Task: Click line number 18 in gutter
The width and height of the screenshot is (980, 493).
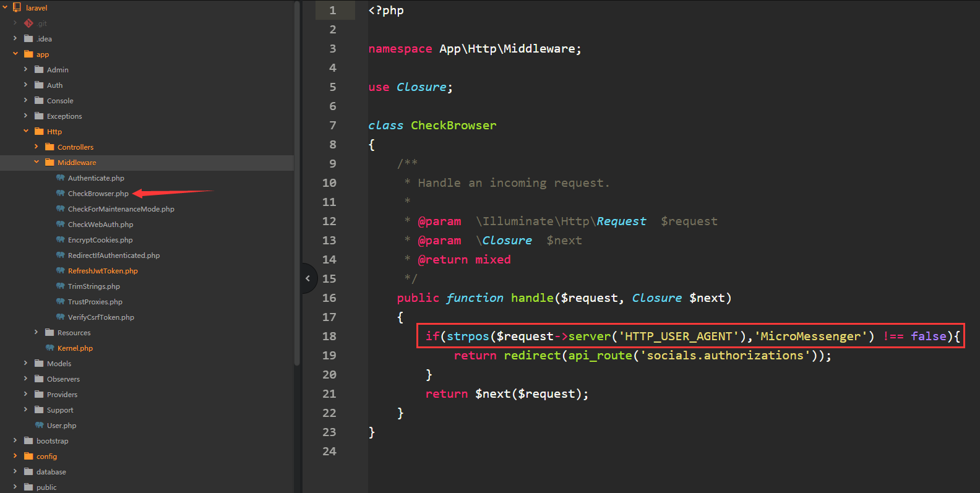Action: 329,336
